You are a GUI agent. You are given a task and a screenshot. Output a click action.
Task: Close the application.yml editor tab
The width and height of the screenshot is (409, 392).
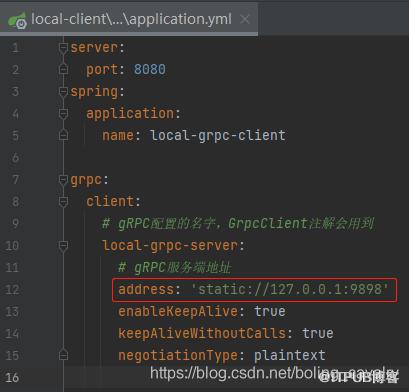[x=245, y=19]
